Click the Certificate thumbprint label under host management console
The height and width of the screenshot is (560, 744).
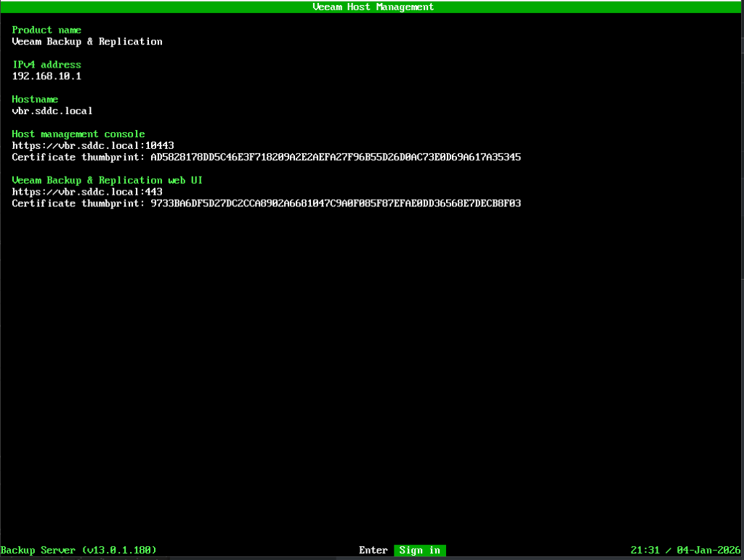tap(78, 158)
